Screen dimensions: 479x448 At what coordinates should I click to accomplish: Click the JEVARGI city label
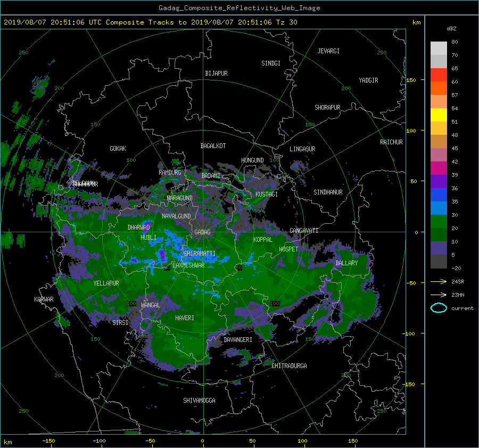(x=328, y=51)
